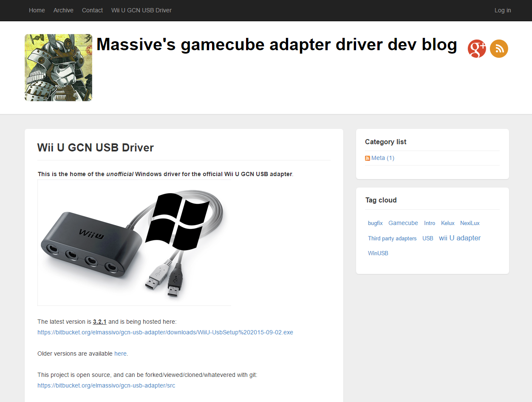Click the Wii U adapter product image
The width and height of the screenshot is (532, 402).
pyautogui.click(x=134, y=242)
